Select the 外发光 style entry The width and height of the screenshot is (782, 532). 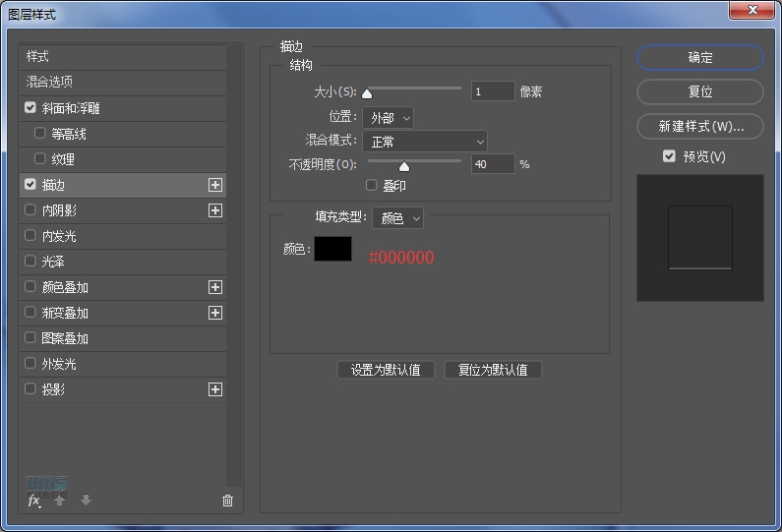click(x=59, y=364)
